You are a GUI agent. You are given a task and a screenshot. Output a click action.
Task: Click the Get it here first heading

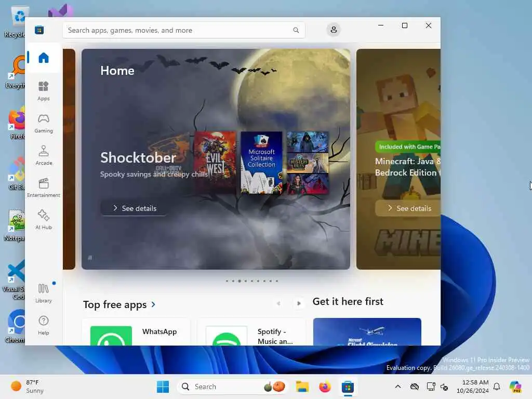pyautogui.click(x=348, y=301)
